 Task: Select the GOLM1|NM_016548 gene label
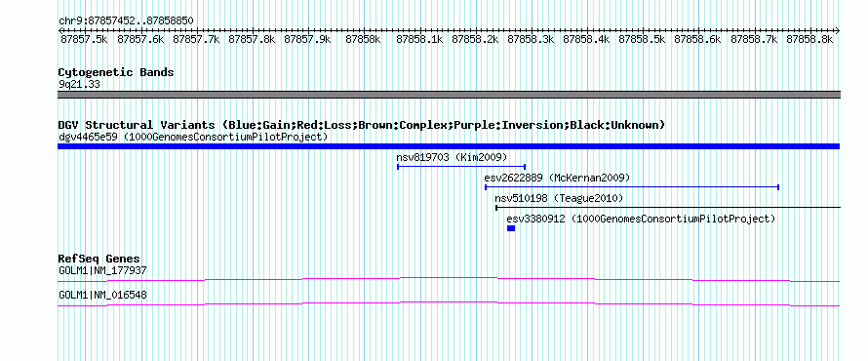point(102,295)
